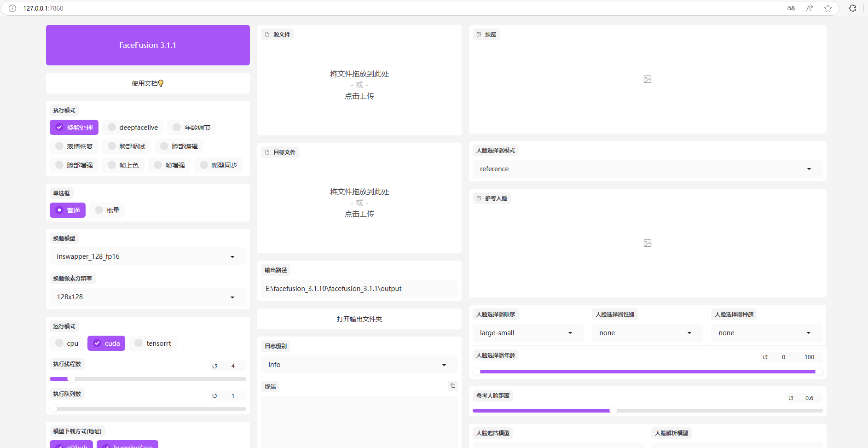
Task: Enable the 脸部调试 processor
Action: [x=127, y=146]
